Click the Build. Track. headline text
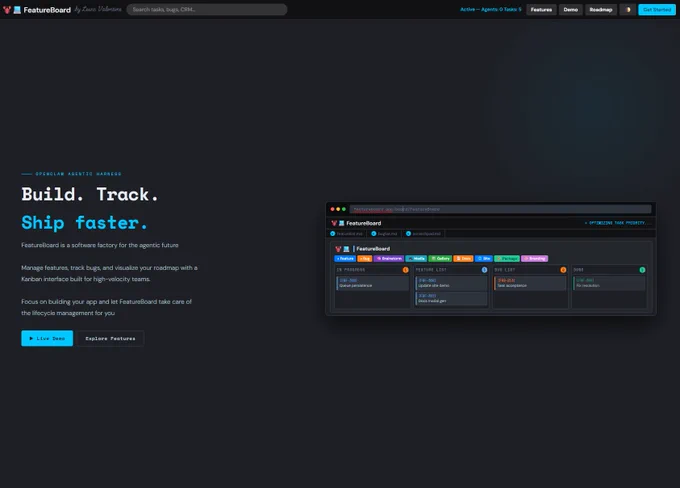 point(90,194)
